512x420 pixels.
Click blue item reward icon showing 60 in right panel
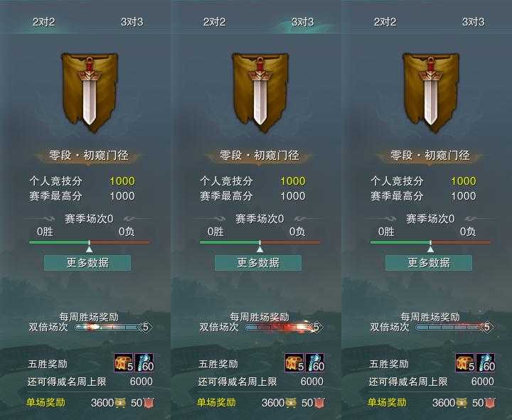(486, 363)
